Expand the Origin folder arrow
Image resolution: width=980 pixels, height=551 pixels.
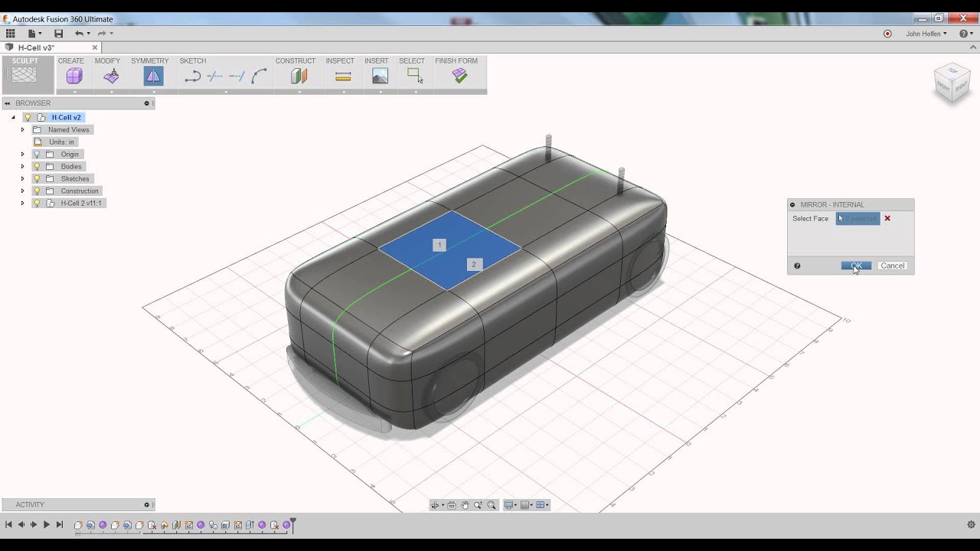tap(22, 155)
